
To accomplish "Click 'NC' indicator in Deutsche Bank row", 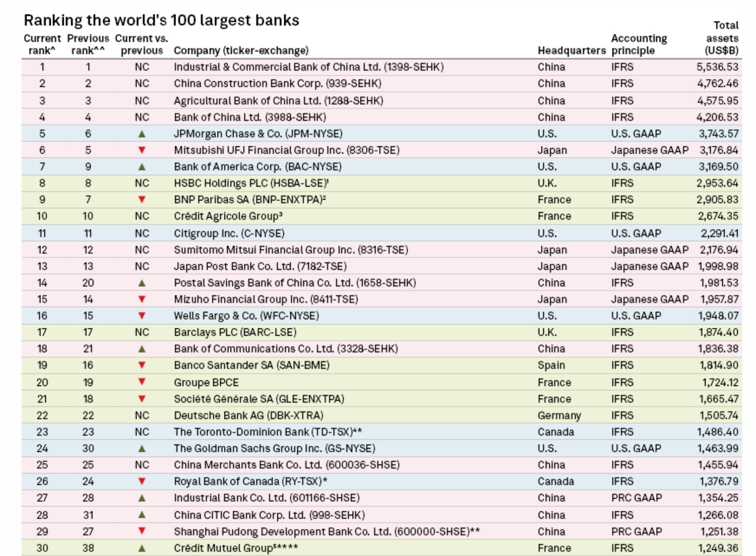I will [142, 415].
